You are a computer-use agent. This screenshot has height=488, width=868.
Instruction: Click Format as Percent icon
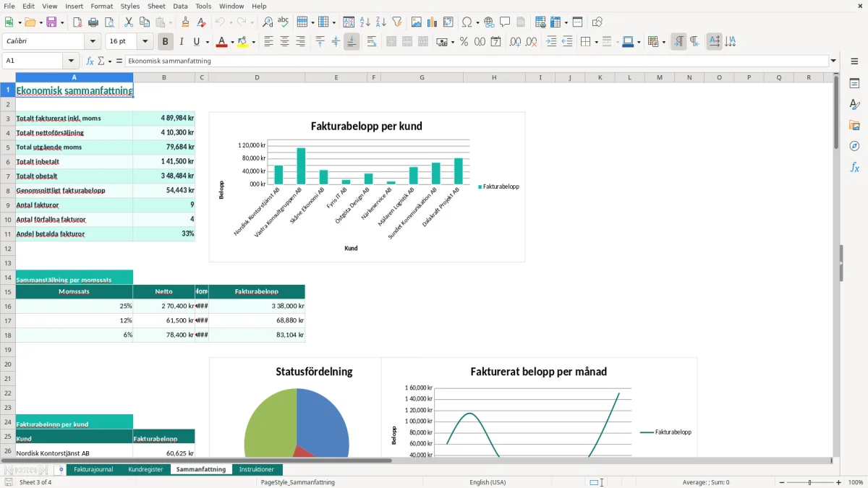464,42
